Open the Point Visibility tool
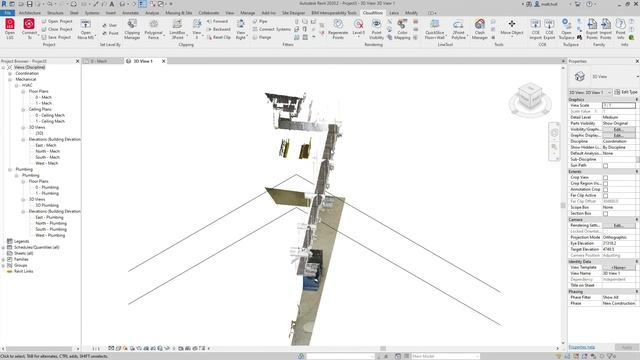This screenshot has height=360, width=640. point(376,29)
